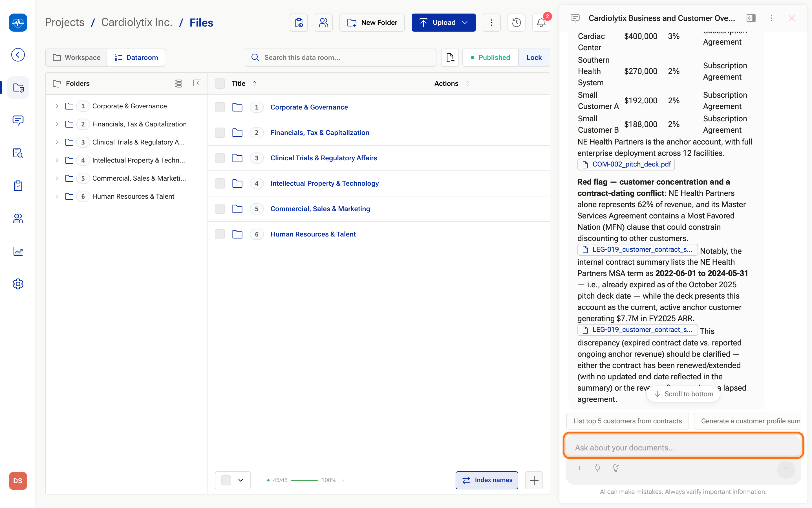This screenshot has width=812, height=508.
Task: Expand Intellectual Property & Techn... tree node
Action: [57, 160]
